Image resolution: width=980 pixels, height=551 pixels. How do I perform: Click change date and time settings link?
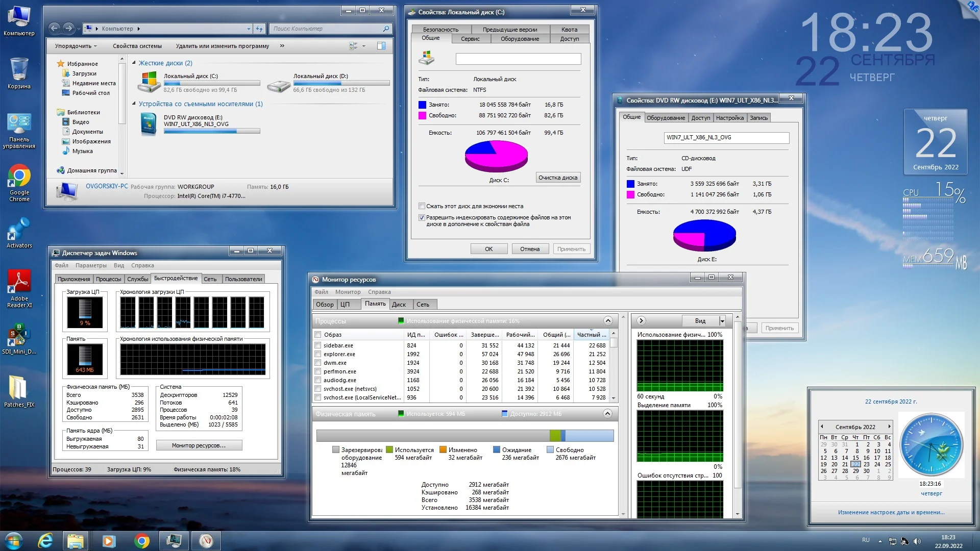coord(891,512)
